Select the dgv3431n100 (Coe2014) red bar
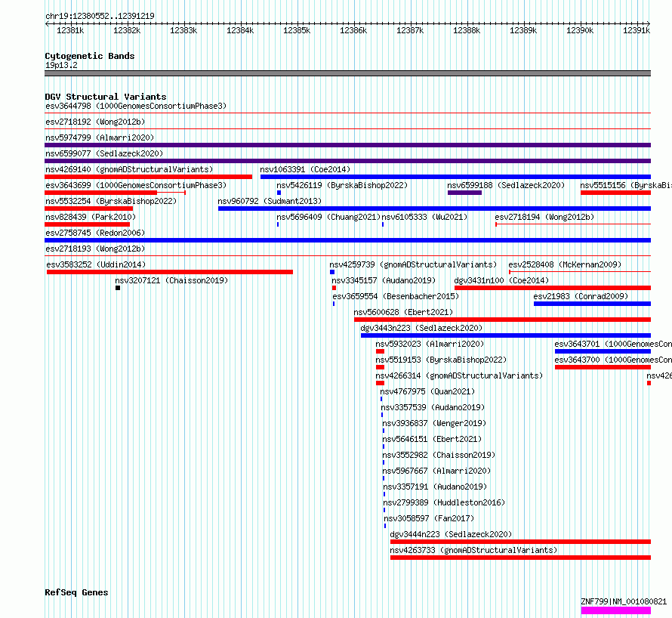 pos(553,288)
